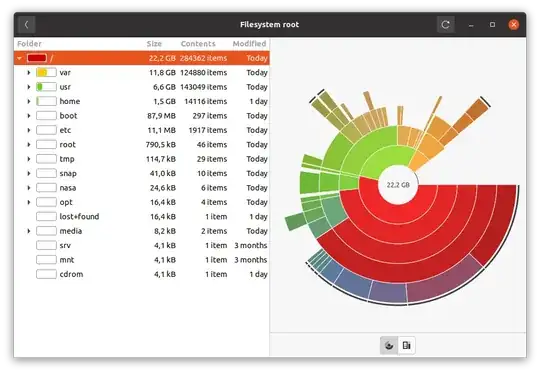Expand the etc folder

29,130
